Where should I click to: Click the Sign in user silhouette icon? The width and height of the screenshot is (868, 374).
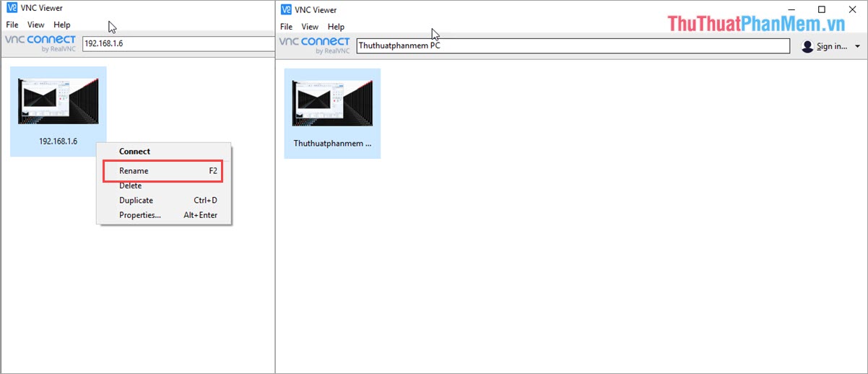tap(807, 46)
